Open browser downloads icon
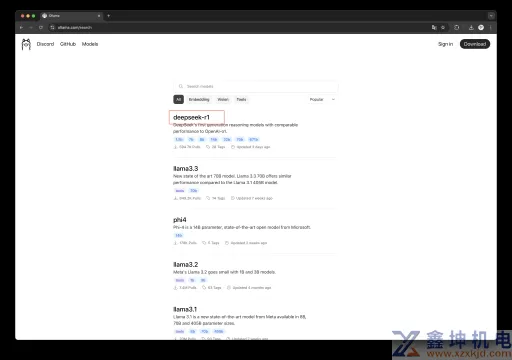Screen dimensions: 512x360 tap(471, 27)
